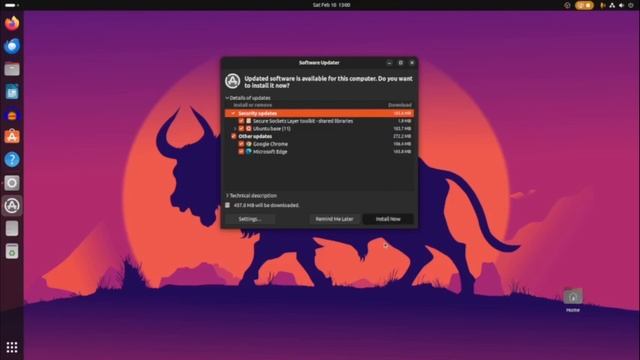Click the download size icon beside 437.8 MB text

228,205
